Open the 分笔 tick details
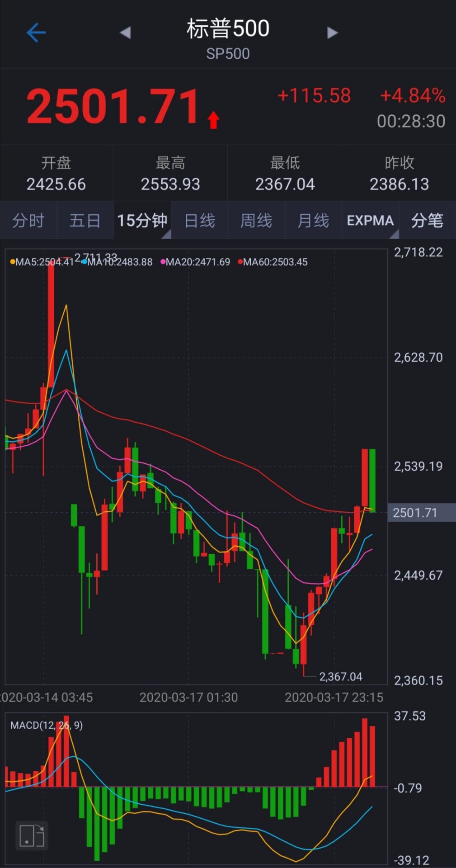Screen dimensions: 456x868 tap(428, 220)
